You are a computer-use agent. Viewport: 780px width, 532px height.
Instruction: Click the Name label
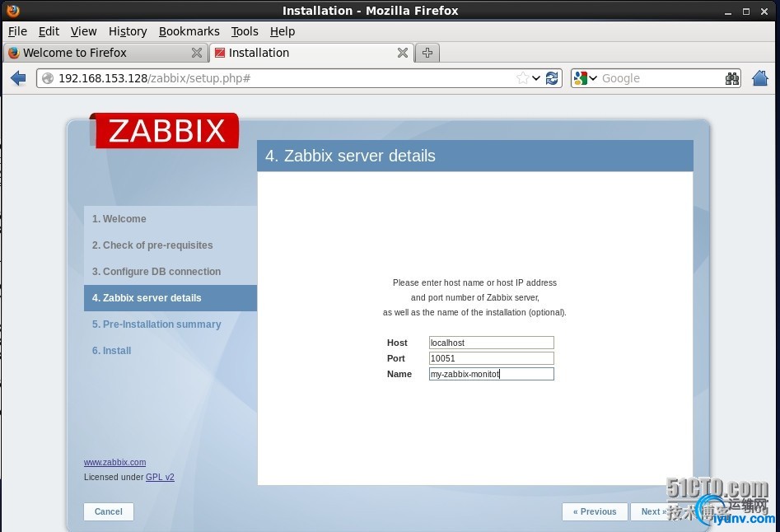click(x=399, y=374)
